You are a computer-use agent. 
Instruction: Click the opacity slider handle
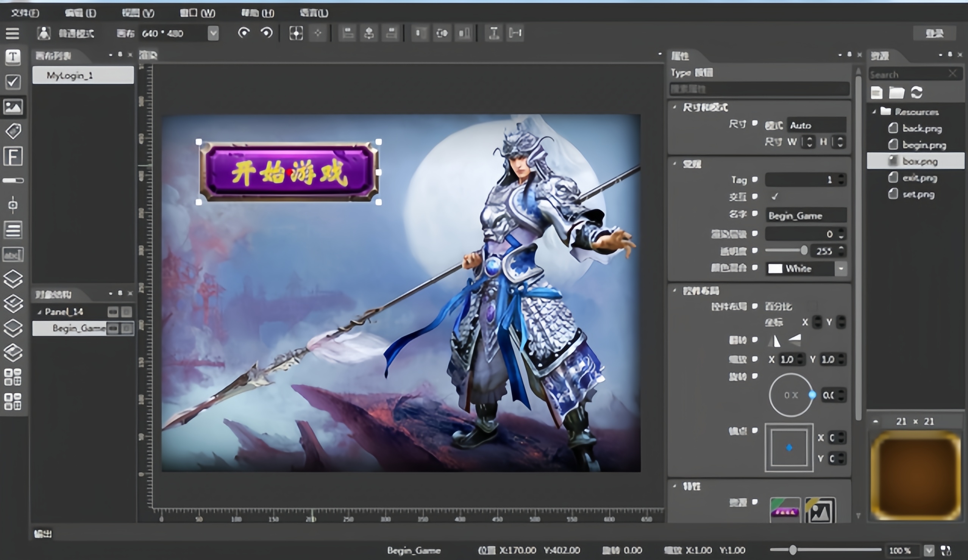pos(804,250)
